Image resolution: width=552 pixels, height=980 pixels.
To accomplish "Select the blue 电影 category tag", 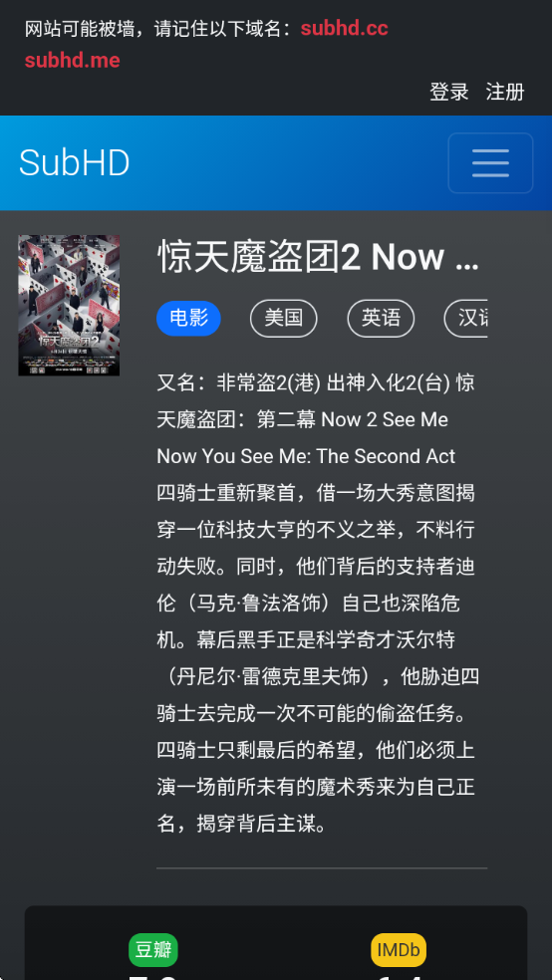I will [188, 318].
